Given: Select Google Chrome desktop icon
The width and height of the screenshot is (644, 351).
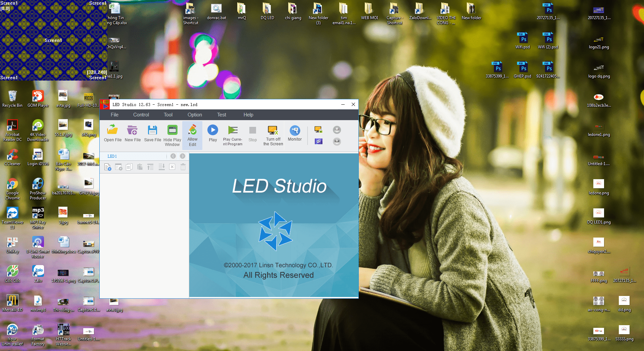Looking at the screenshot, I should pyautogui.click(x=12, y=189).
